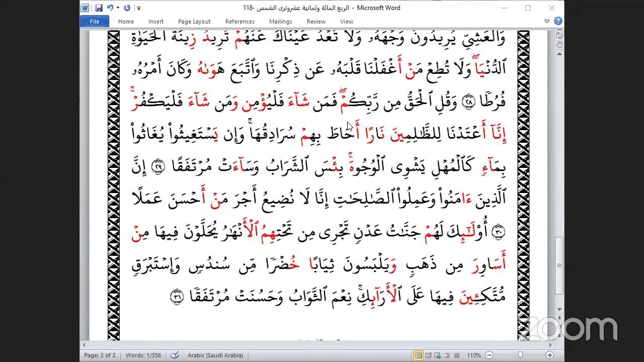The height and width of the screenshot is (362, 644).
Task: Click verse number 29 marker in text
Action: click(158, 167)
